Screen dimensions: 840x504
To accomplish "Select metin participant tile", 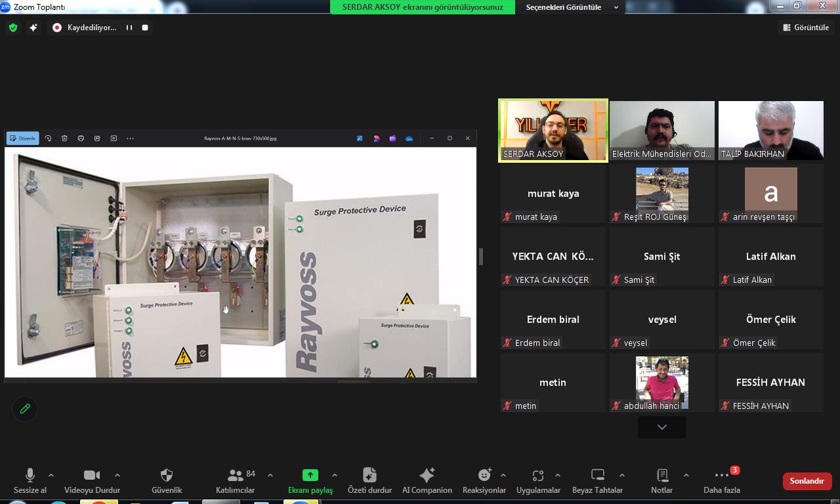I will point(553,383).
